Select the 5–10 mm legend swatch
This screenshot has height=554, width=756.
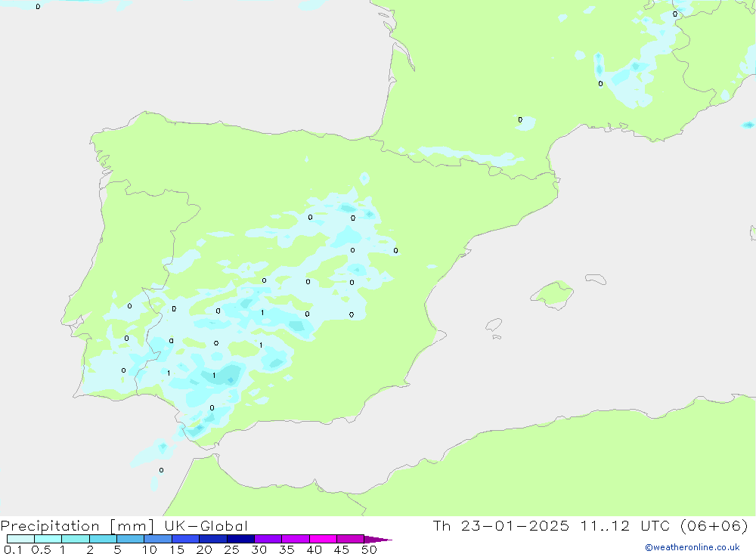(130, 539)
